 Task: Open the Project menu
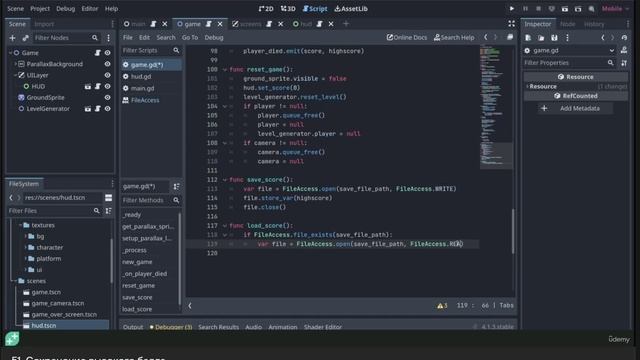coord(40,9)
